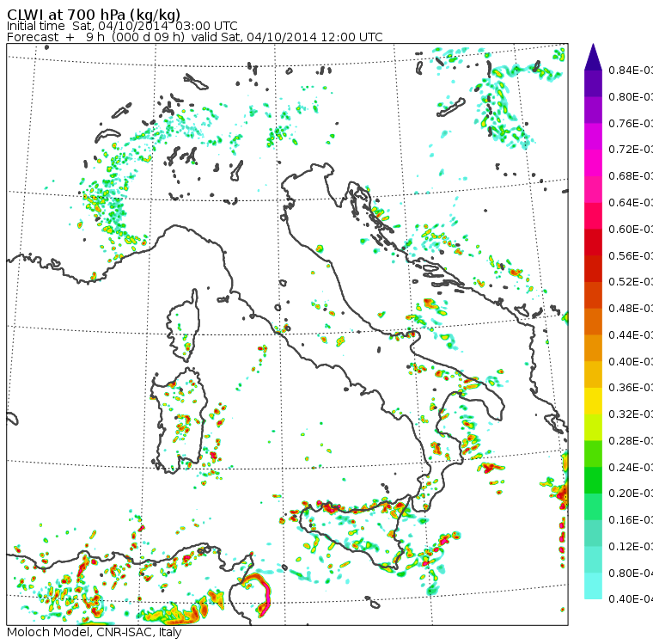Click the 0.20E legend value label
This screenshot has height=644, width=653.
point(631,494)
